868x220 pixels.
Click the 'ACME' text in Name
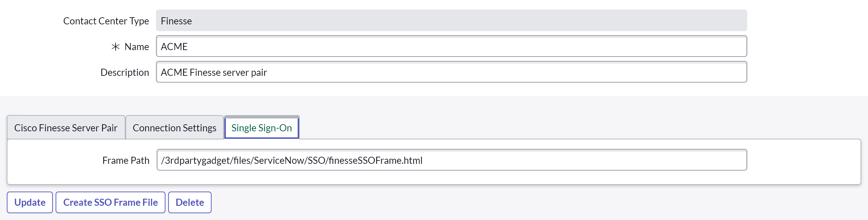[x=174, y=47]
